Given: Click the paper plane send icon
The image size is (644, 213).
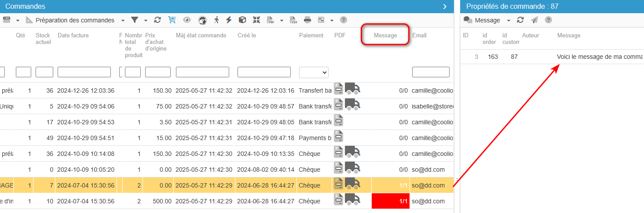Looking at the screenshot, I should 534,20.
